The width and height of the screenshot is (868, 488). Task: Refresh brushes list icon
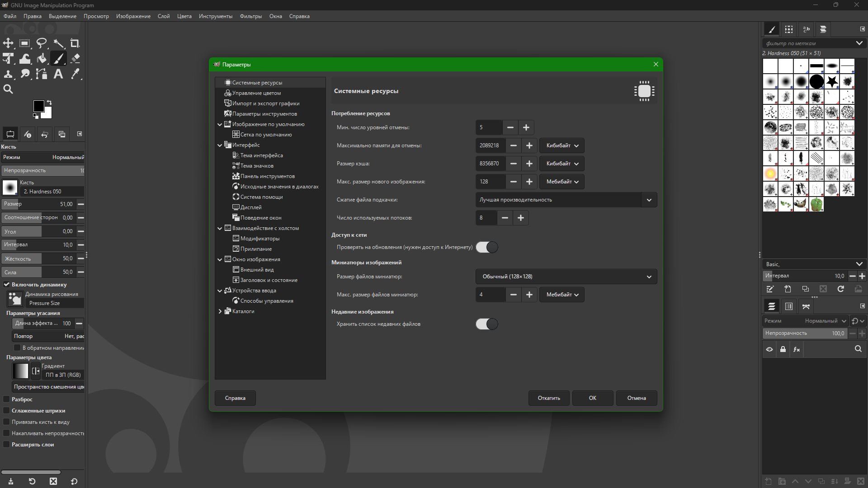840,289
